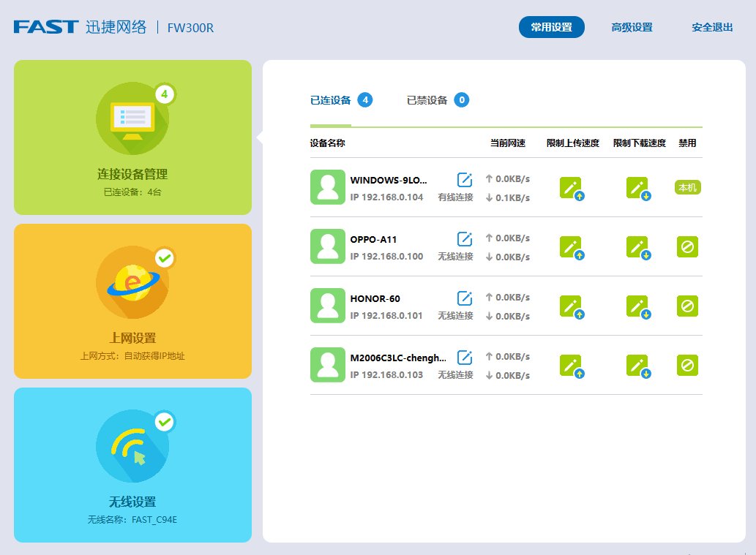The width and height of the screenshot is (756, 555).
Task: Open 高级设置 advanced settings
Action: click(632, 27)
